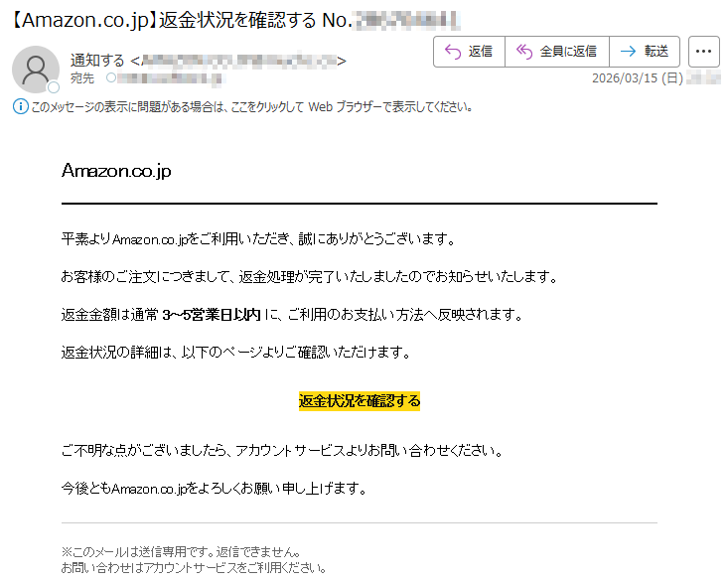This screenshot has height=583, width=728.
Task: Forward the message with 転送
Action: coord(645,52)
